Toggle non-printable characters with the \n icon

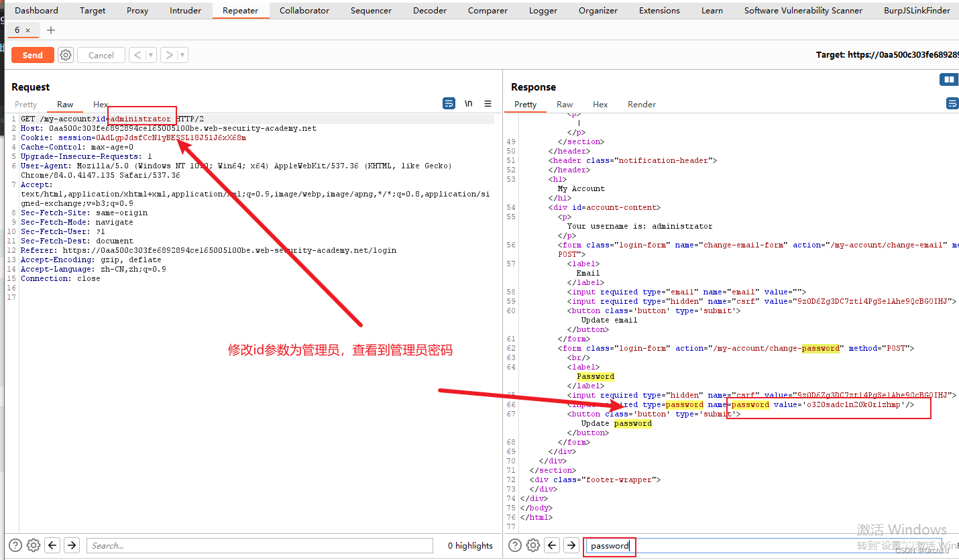[x=468, y=103]
